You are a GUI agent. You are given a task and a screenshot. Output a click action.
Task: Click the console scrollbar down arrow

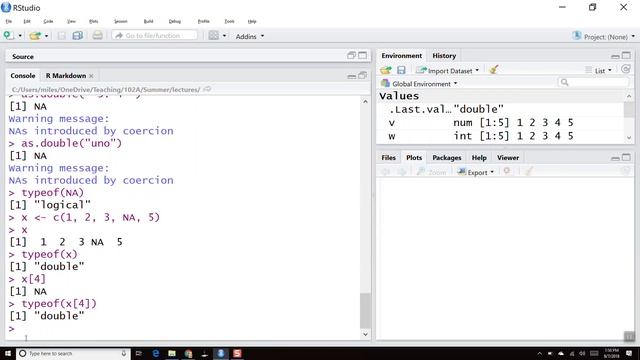[365, 334]
